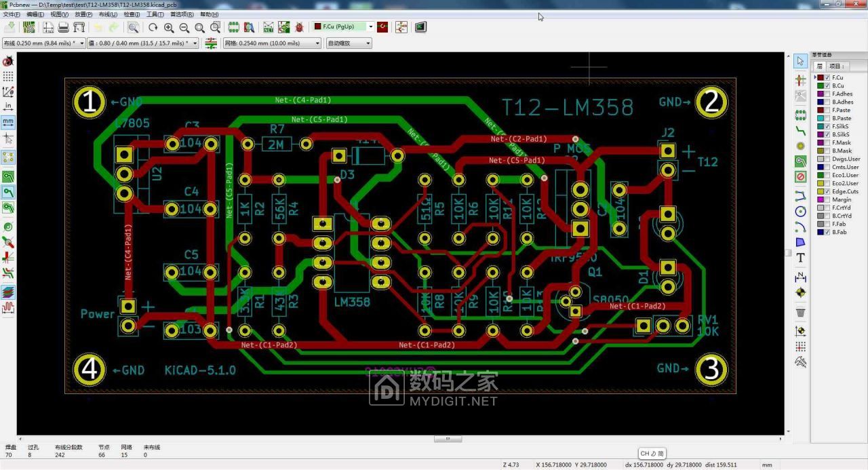This screenshot has height=470, width=868.
Task: Select the Add vias tool
Action: [x=800, y=146]
